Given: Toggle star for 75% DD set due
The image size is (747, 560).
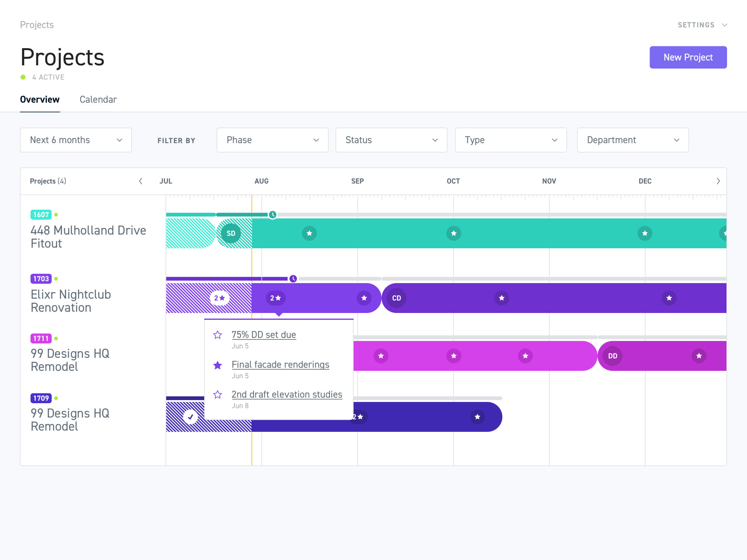Looking at the screenshot, I should click(x=218, y=335).
